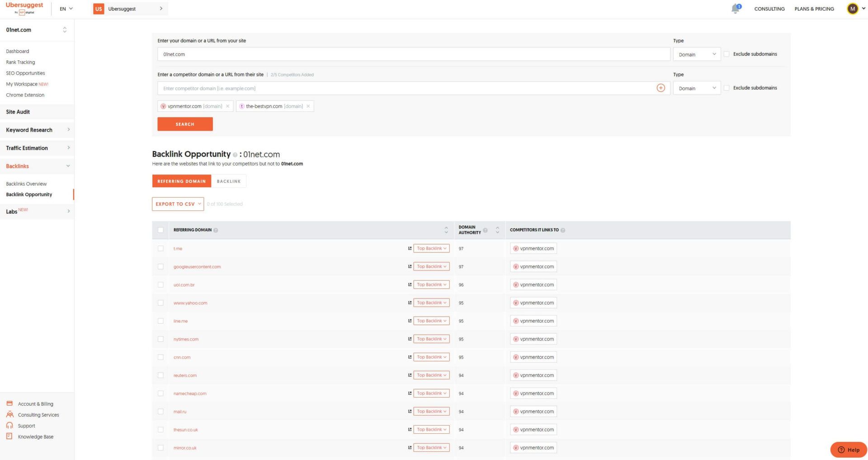Toggle Exclude subdomains for competitor domain
The image size is (868, 460).
pyautogui.click(x=726, y=88)
